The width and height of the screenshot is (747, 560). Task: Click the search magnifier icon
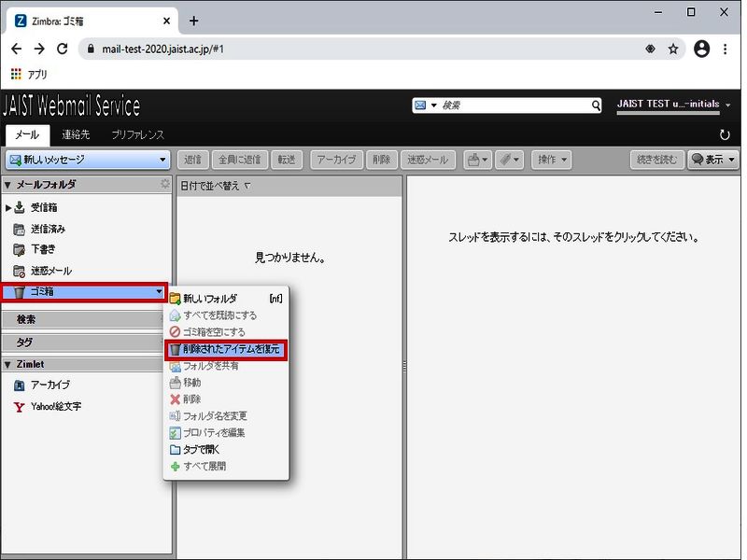tap(596, 106)
